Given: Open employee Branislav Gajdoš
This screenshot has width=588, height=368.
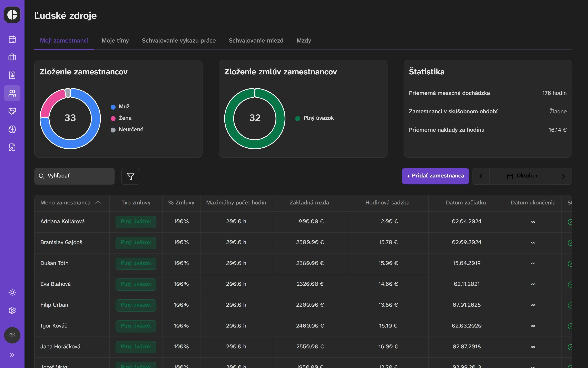Looking at the screenshot, I should tap(61, 242).
